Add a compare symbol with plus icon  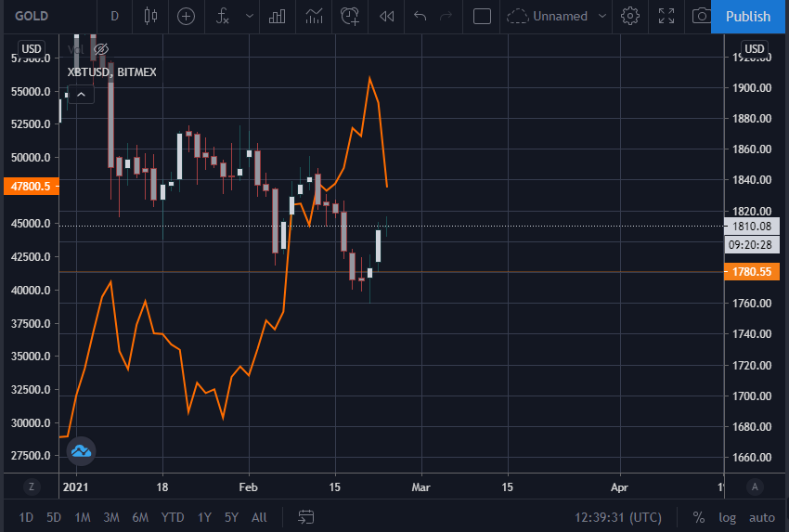point(187,16)
